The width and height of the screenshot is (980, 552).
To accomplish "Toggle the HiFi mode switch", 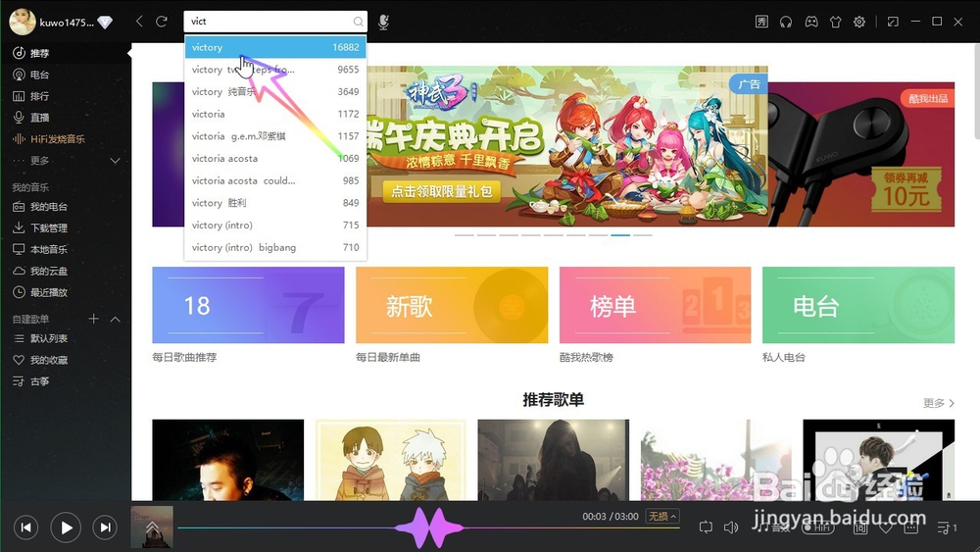I will click(x=818, y=527).
